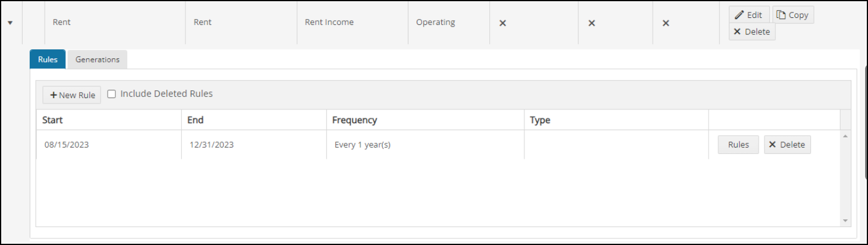This screenshot has height=245, width=868.
Task: Click the plus New Rule button
Action: pyautogui.click(x=72, y=95)
